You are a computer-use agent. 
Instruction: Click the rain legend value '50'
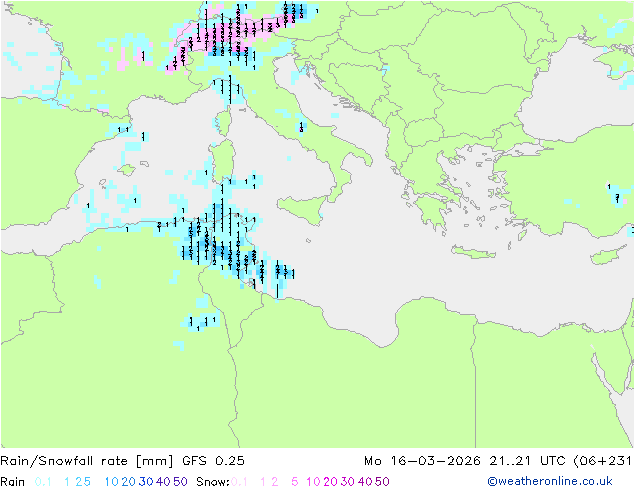(x=180, y=482)
